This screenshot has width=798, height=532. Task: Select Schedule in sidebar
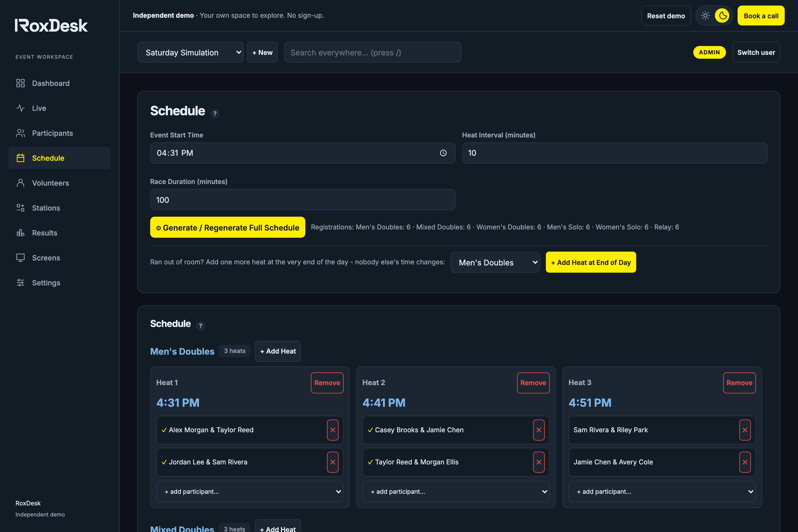(x=60, y=158)
